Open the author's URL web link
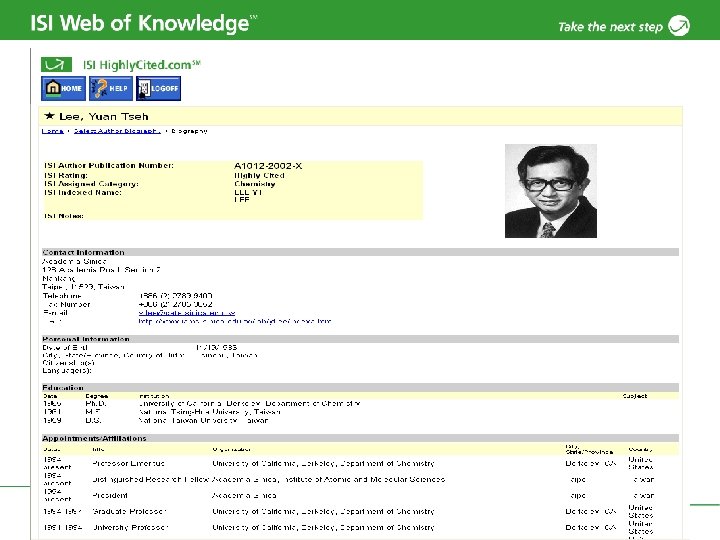Image resolution: width=720 pixels, height=540 pixels. pos(235,321)
